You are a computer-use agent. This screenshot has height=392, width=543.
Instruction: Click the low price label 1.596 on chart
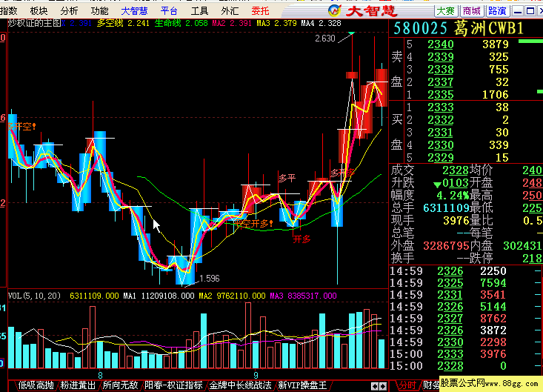tap(210, 279)
